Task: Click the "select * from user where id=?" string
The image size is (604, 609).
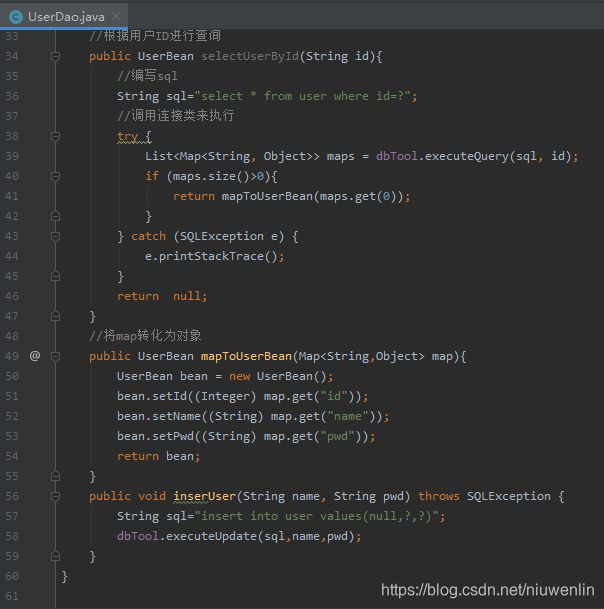Action: [x=303, y=96]
